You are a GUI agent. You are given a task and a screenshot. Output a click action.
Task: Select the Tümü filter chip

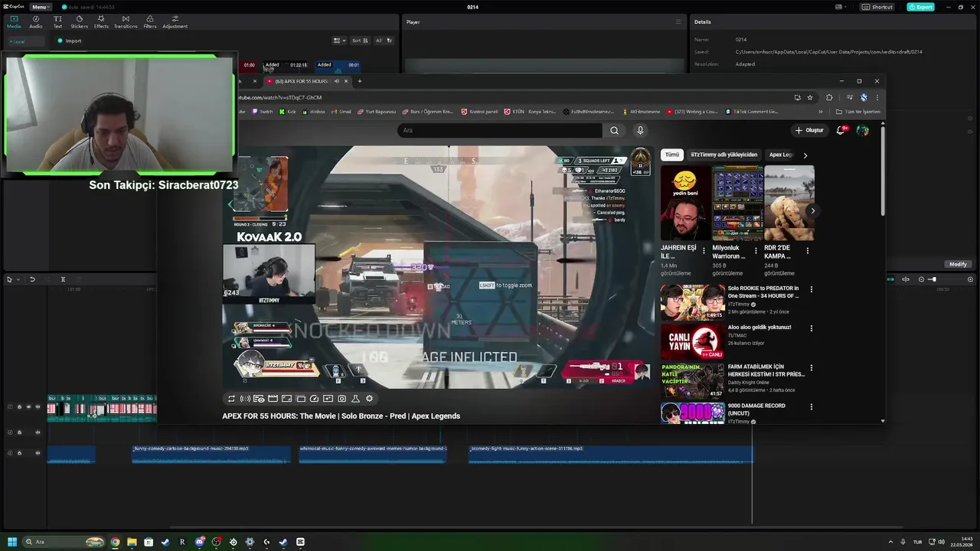click(672, 155)
